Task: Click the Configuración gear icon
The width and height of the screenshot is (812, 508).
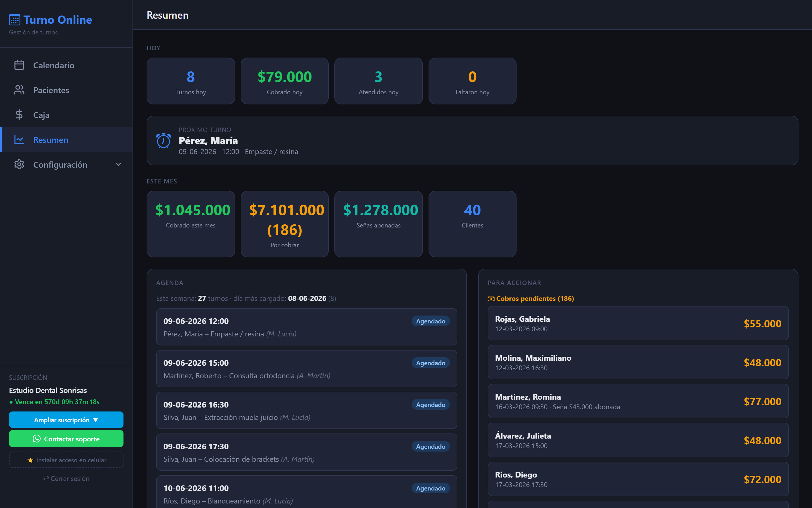Action: [x=19, y=165]
